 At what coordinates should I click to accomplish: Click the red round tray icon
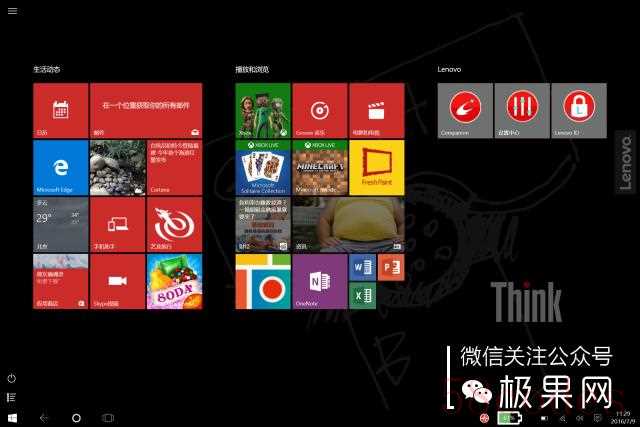484,418
